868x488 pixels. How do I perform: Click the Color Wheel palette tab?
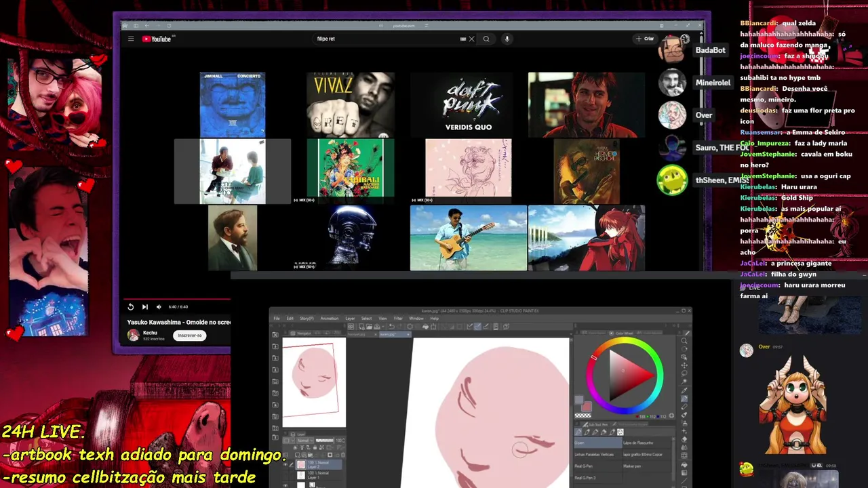622,333
